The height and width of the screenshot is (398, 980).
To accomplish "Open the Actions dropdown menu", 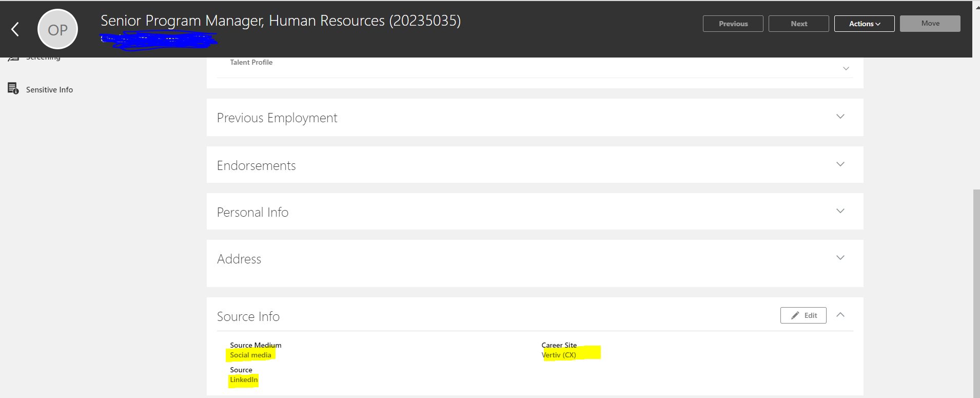I will pyautogui.click(x=864, y=24).
